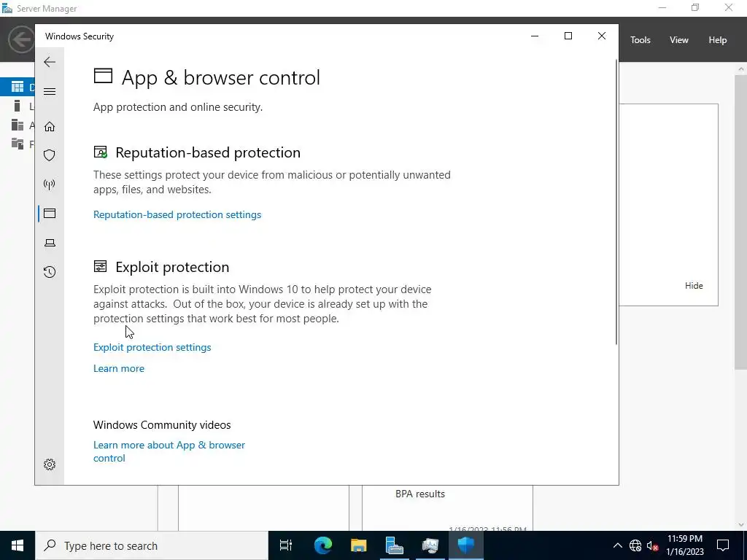Open Tools menu in Server Manager
Image resolution: width=747 pixels, height=560 pixels.
[640, 40]
